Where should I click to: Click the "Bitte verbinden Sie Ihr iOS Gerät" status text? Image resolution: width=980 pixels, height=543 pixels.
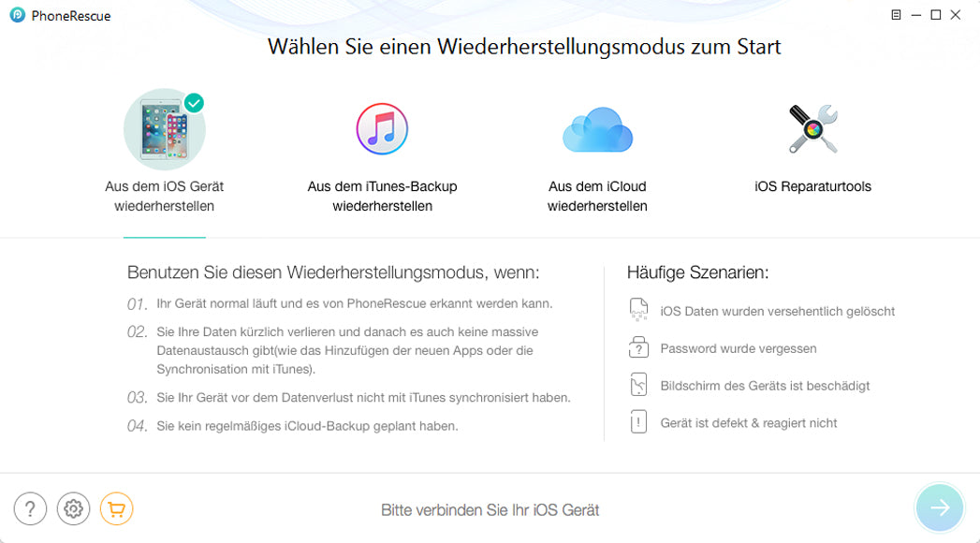point(490,510)
